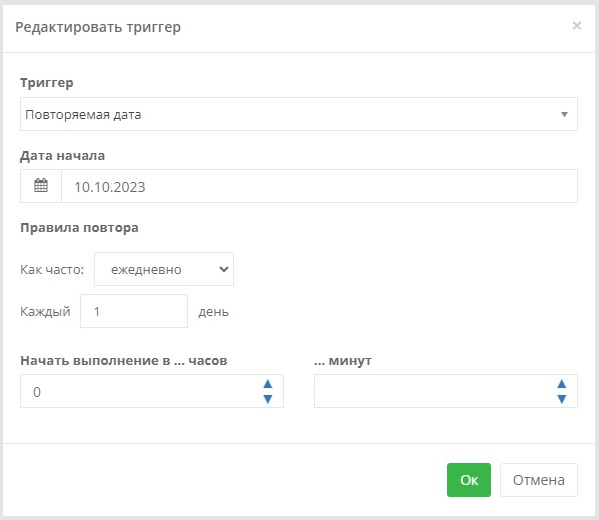The width and height of the screenshot is (599, 520).
Task: Click the Каждый day interval field
Action: [x=134, y=311]
